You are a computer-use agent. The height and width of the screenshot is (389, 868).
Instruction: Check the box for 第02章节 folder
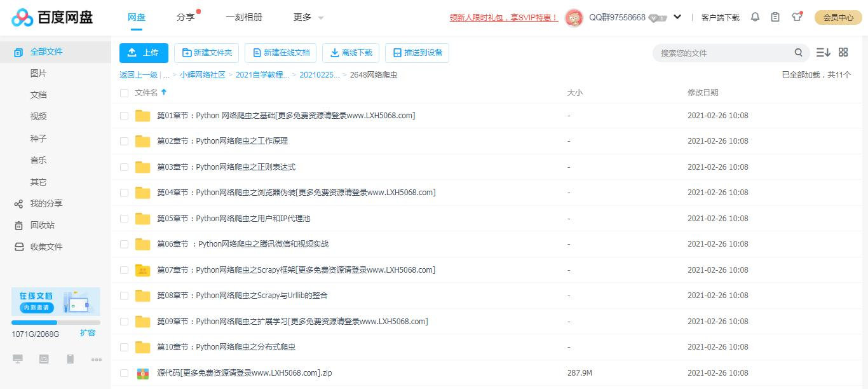[x=124, y=141]
